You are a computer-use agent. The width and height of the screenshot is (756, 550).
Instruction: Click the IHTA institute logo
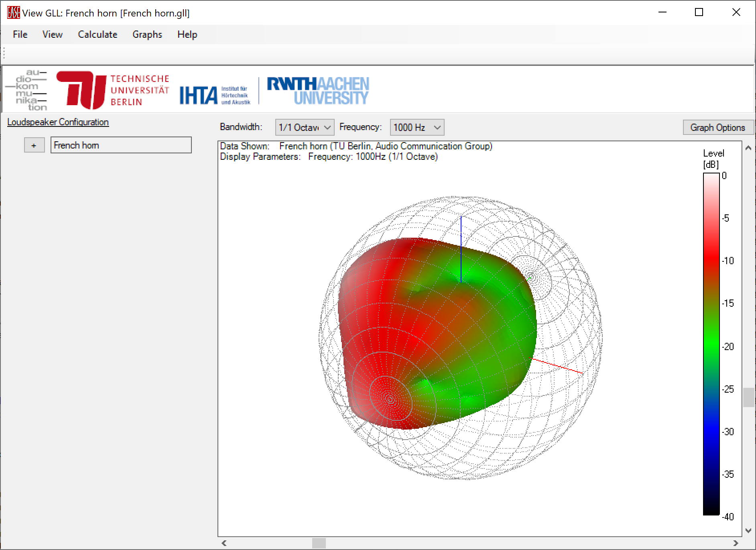click(x=215, y=96)
